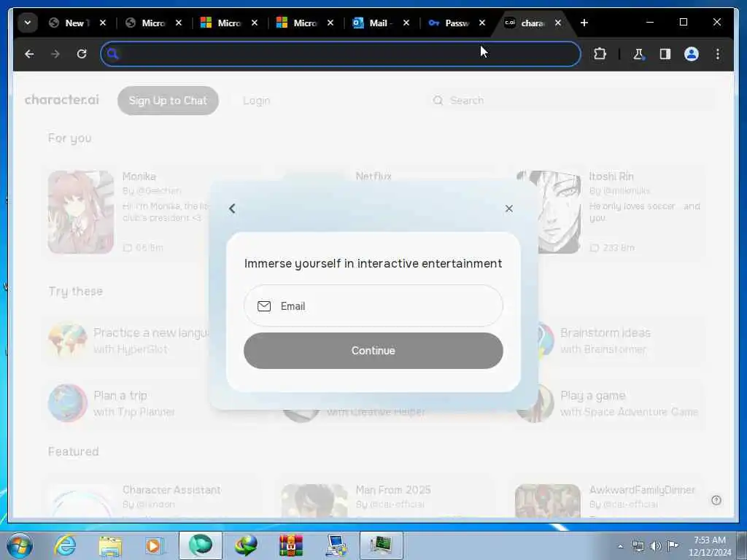The image size is (747, 560).
Task: Click the Plan a trip globe icon
Action: (68, 402)
